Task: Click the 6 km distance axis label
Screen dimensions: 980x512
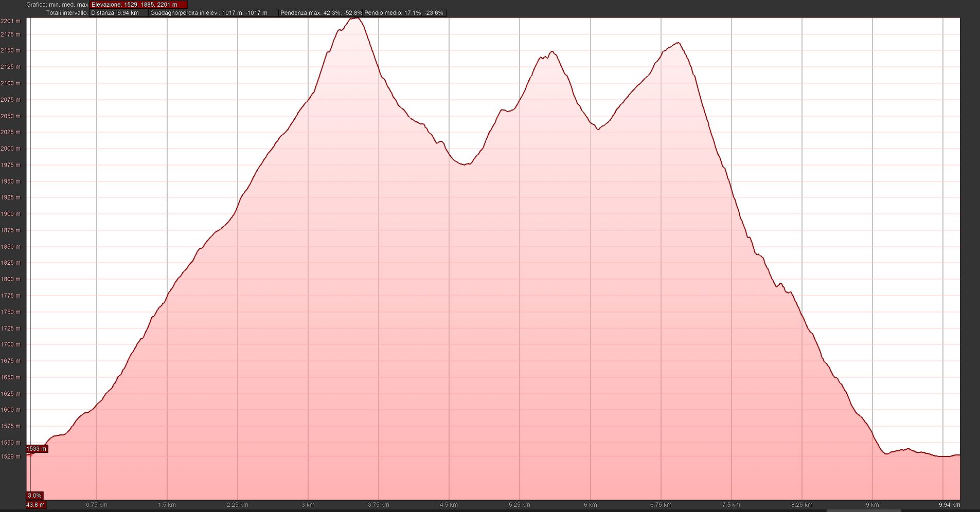Action: coord(590,505)
